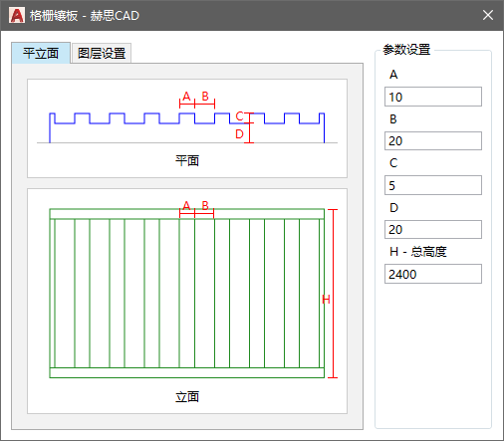Select the C parameter field showing 5
Viewport: 504px width, 441px height.
433,185
